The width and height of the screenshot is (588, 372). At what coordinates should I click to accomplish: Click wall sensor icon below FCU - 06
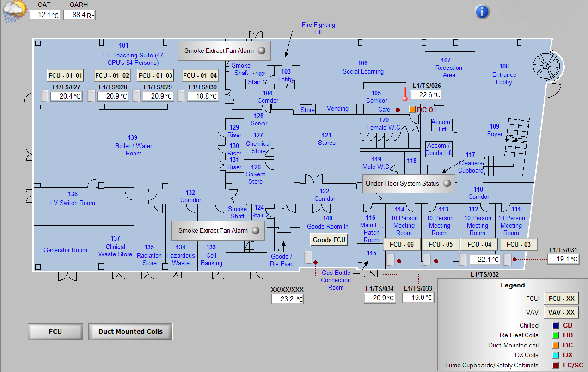(390, 260)
